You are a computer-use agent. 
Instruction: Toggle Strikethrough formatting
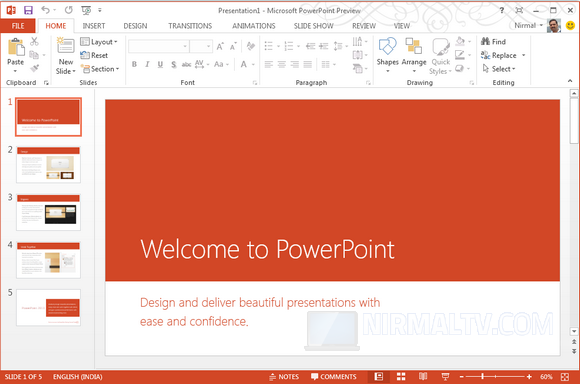(186, 64)
